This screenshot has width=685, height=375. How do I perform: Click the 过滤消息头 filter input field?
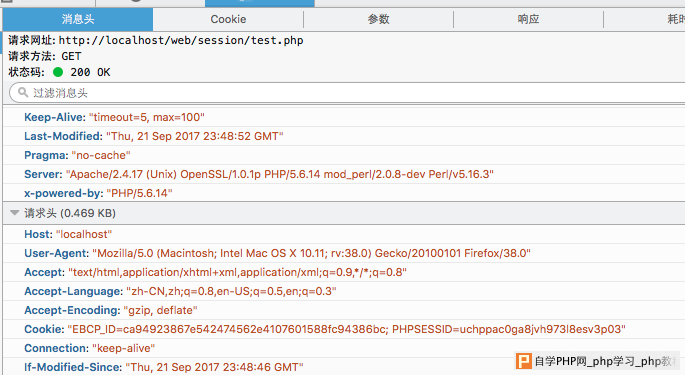348,93
